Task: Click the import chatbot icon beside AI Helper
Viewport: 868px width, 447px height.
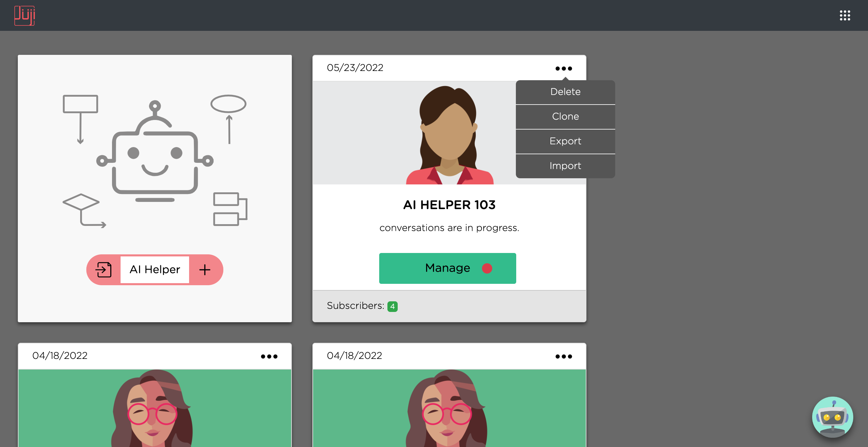Action: tap(103, 269)
